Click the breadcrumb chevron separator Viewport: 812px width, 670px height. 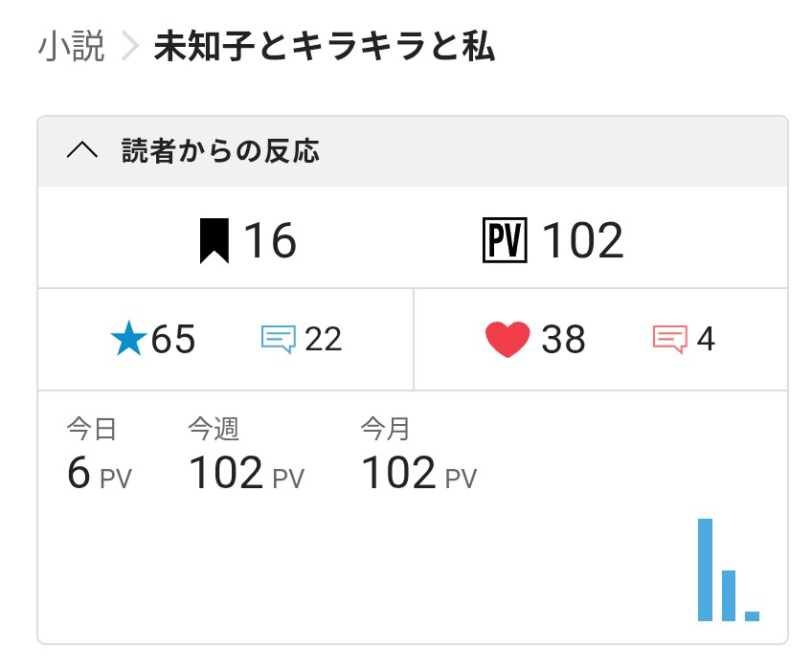[130, 48]
